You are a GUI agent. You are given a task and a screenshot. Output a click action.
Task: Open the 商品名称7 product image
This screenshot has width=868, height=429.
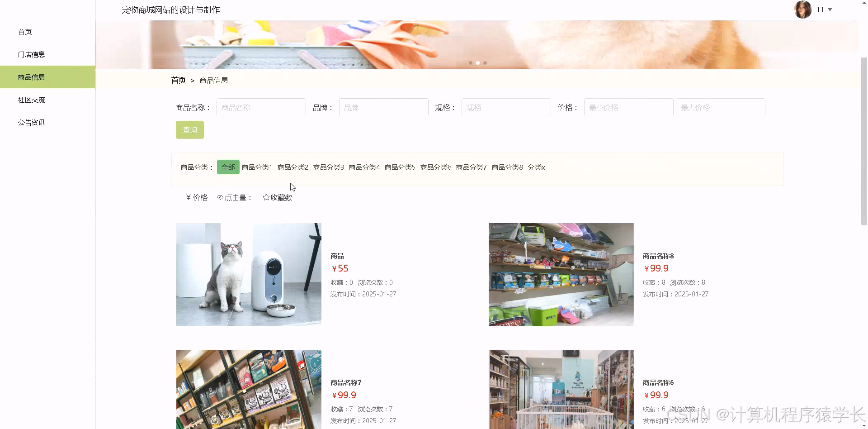click(249, 389)
